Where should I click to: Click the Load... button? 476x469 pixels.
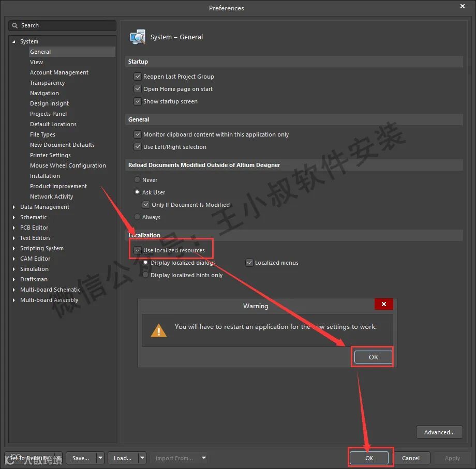[123, 458]
